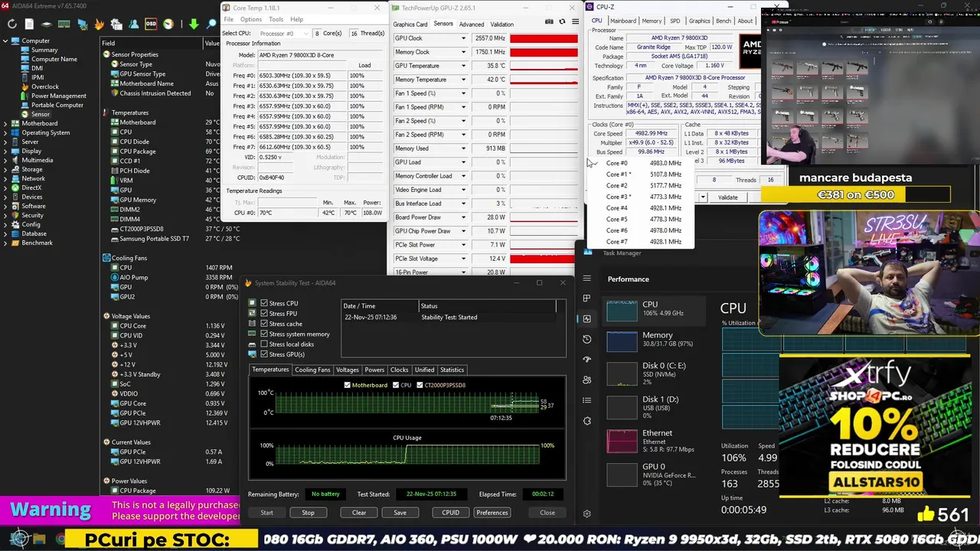This screenshot has height=551, width=980.
Task: Toggle the CT2000P3PSSD8 graph legend checkbox
Action: pos(421,385)
